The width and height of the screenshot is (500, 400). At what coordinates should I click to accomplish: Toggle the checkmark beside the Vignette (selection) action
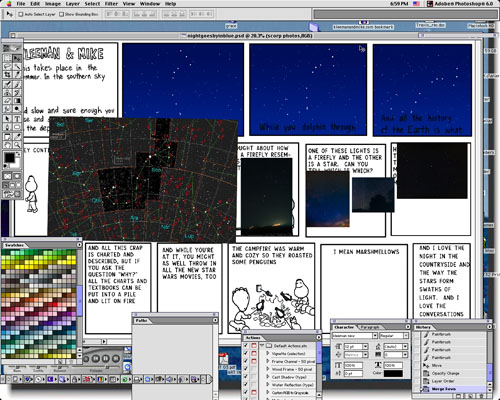(246, 353)
